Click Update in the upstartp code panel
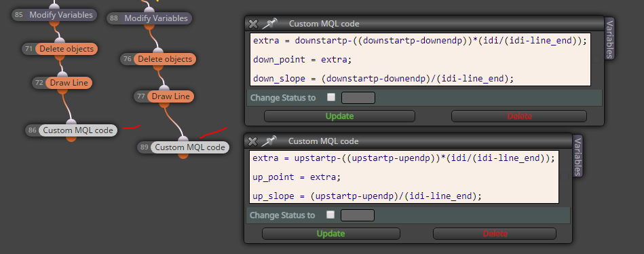This screenshot has width=644, height=254. 330,234
